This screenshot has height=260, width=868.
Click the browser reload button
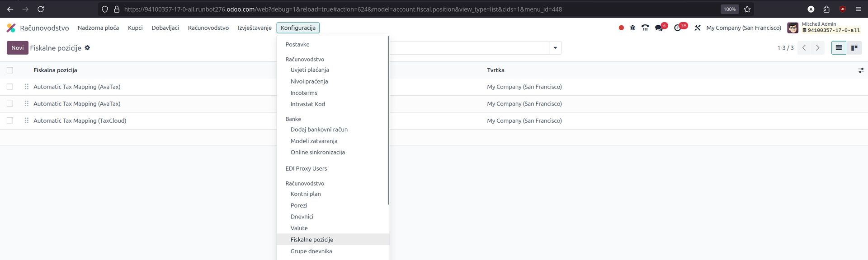pyautogui.click(x=41, y=9)
